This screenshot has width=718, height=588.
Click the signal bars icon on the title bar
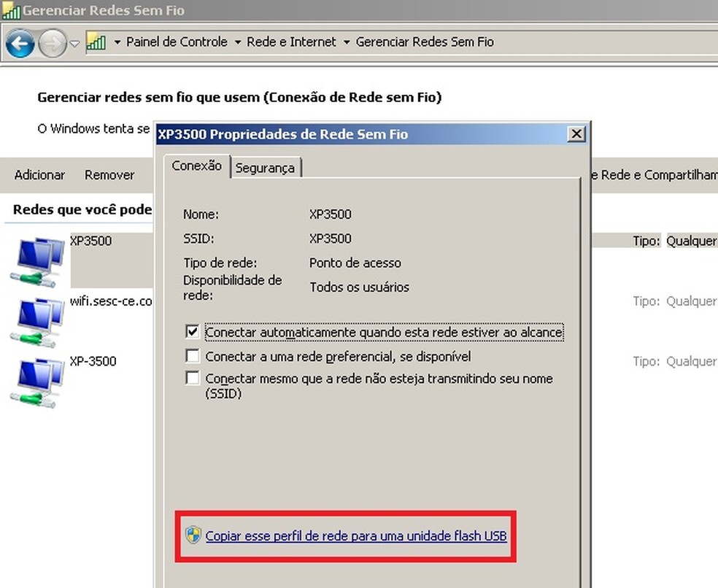pos(12,10)
